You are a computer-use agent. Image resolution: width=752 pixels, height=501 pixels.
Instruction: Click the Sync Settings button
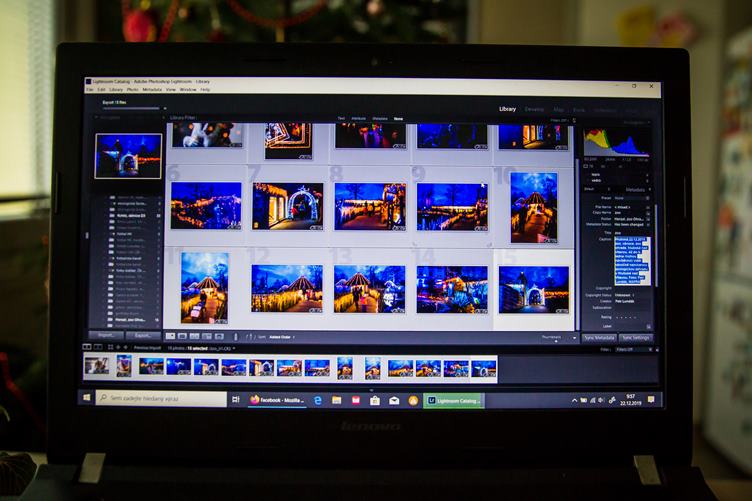(x=636, y=338)
